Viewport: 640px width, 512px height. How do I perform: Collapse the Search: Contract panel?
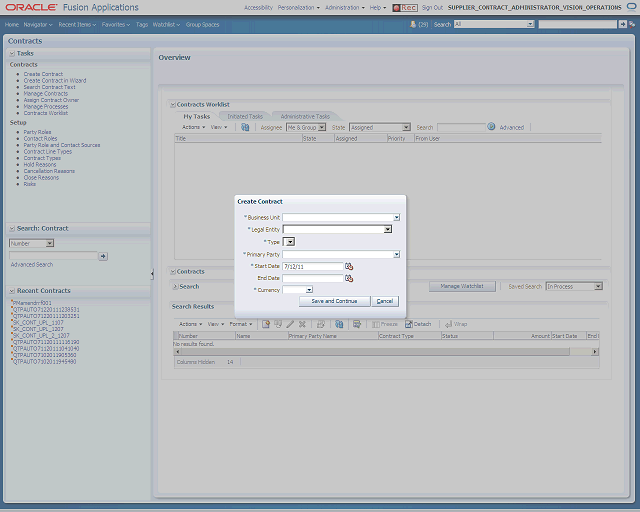(x=12, y=229)
